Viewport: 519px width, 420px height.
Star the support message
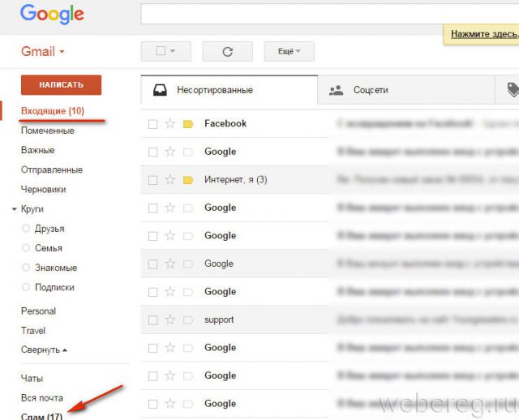170,319
